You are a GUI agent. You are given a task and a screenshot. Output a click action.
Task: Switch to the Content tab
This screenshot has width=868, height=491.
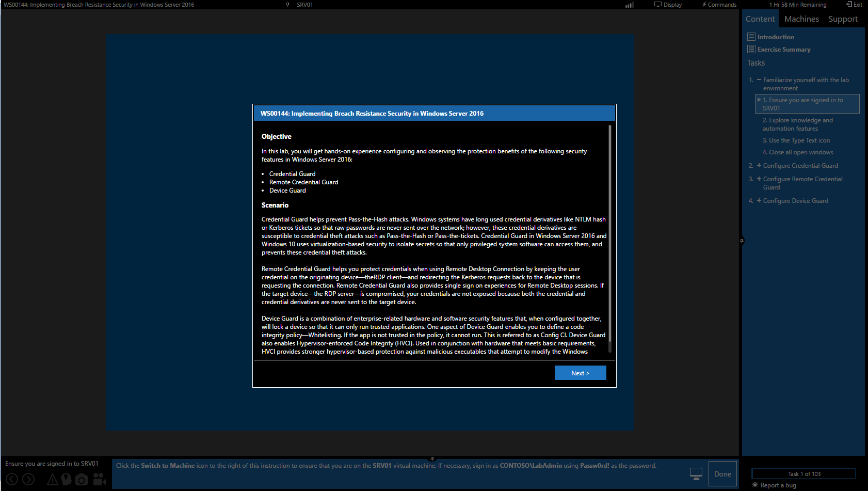(x=760, y=19)
